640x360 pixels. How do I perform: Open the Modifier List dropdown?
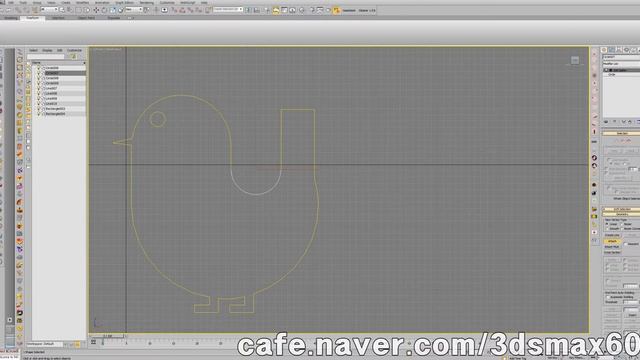click(621, 64)
